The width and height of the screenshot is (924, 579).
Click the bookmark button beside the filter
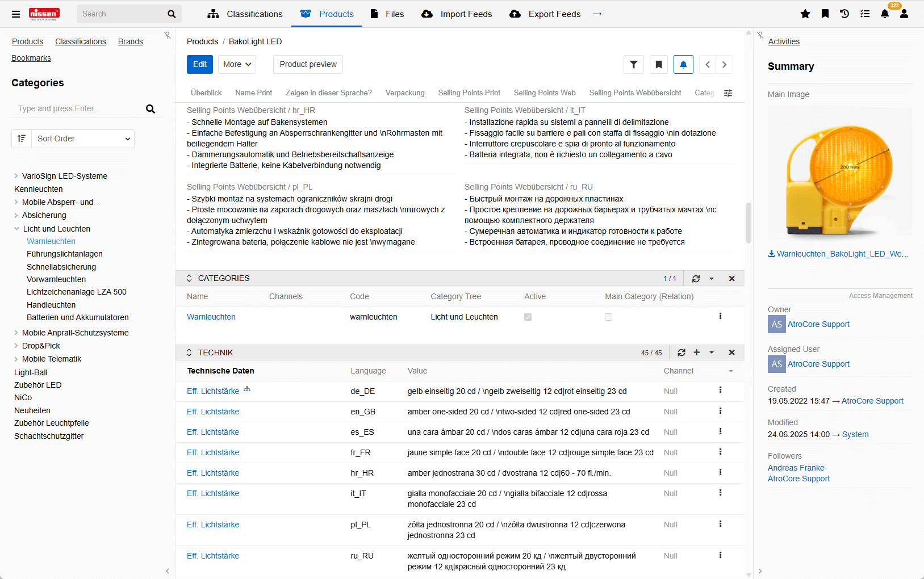pyautogui.click(x=659, y=65)
